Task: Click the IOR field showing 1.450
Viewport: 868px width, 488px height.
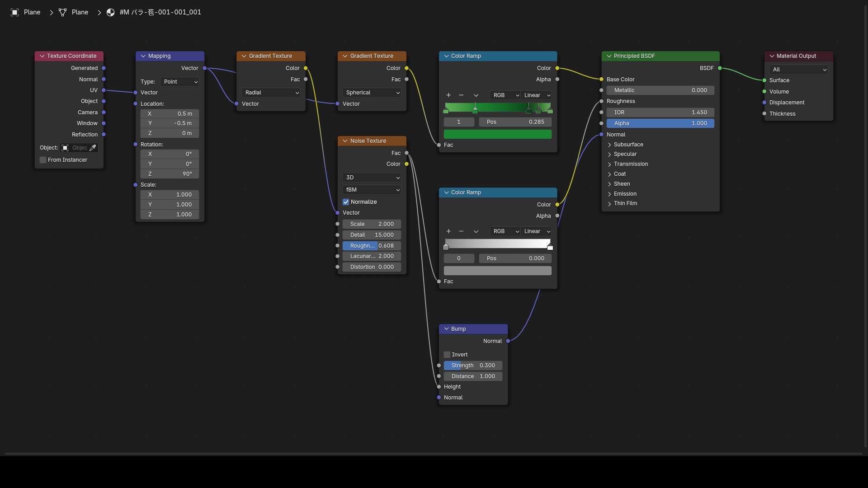Action: (x=660, y=113)
